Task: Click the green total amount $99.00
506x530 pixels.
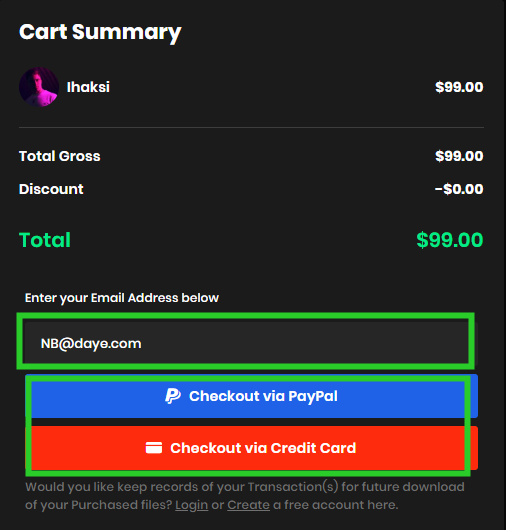Action: (450, 240)
